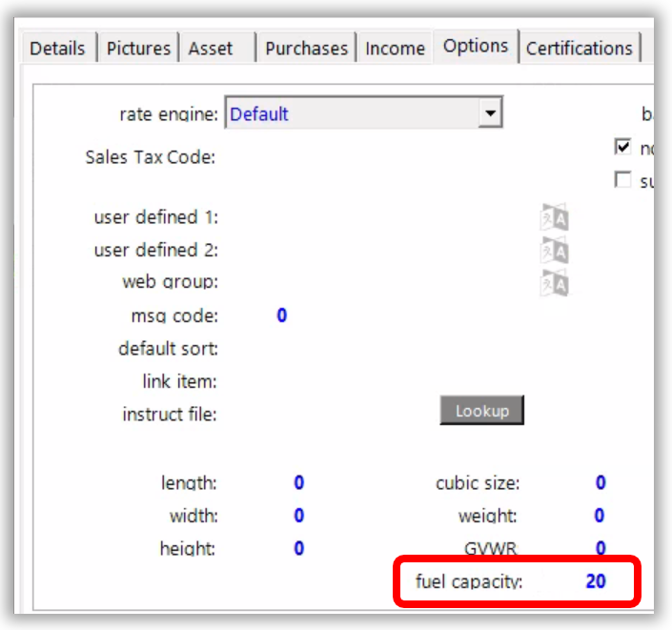Click the msg code value field
This screenshot has width=672, height=630.
(281, 315)
